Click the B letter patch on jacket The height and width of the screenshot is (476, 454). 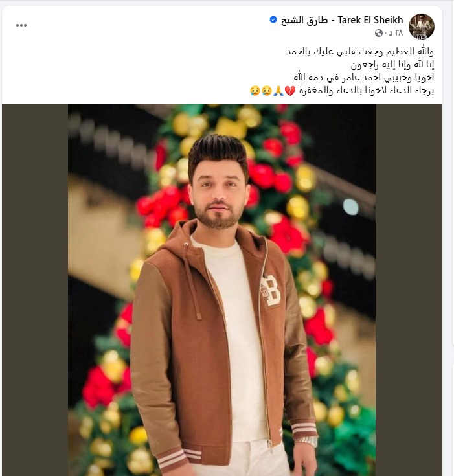(x=271, y=291)
